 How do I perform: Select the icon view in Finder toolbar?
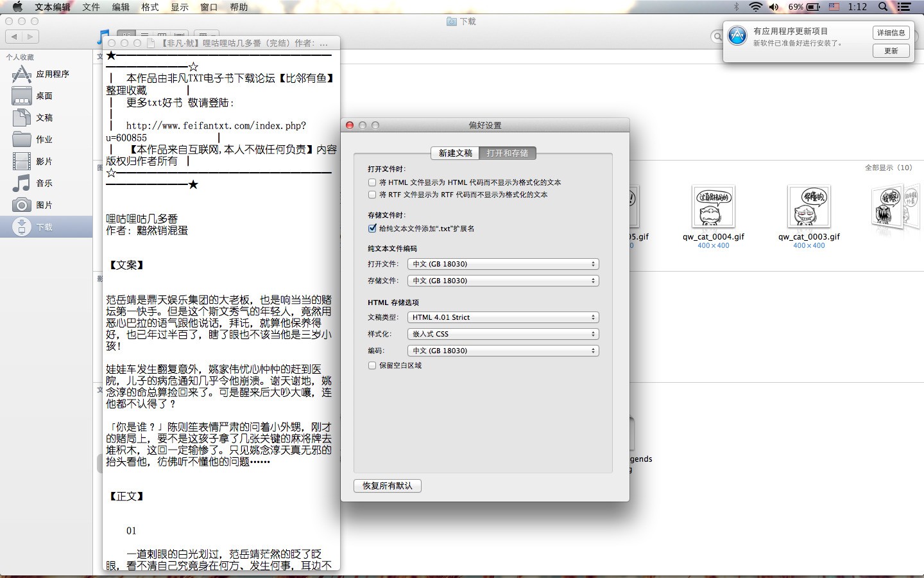(x=126, y=37)
